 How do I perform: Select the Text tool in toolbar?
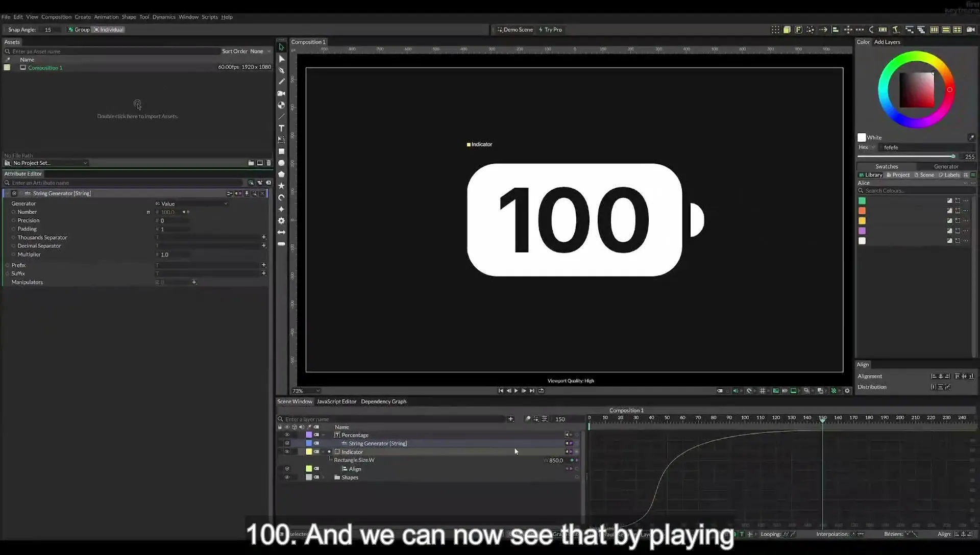[281, 128]
